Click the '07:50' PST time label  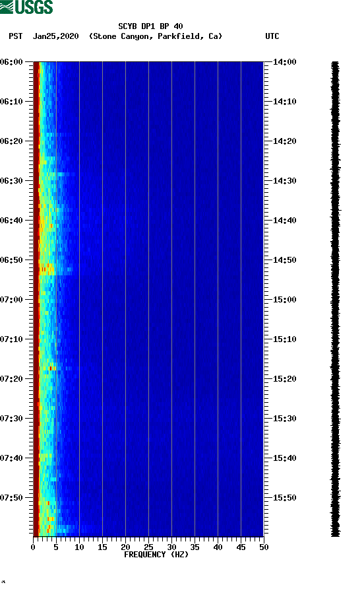coord(12,498)
